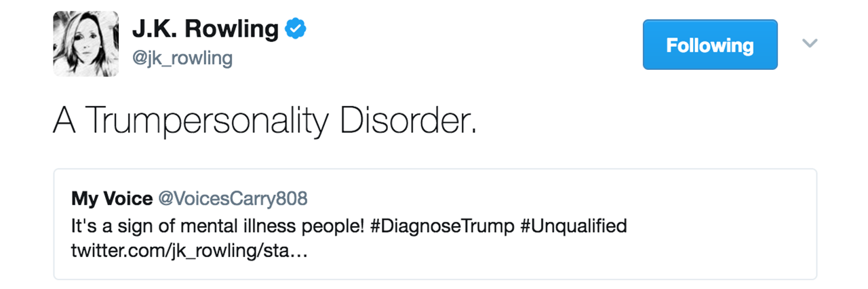
Task: Follow the twitter.com/jk_rowling/sta… link
Action: (190, 251)
